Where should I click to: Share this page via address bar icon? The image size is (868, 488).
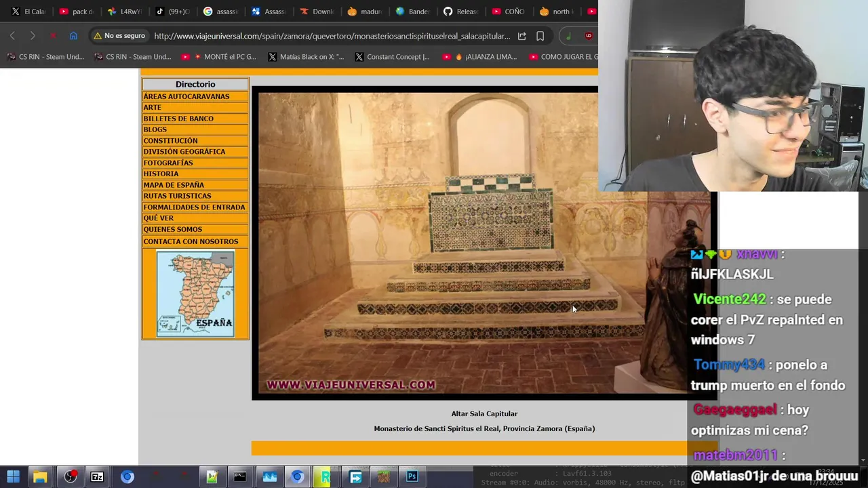click(x=521, y=36)
